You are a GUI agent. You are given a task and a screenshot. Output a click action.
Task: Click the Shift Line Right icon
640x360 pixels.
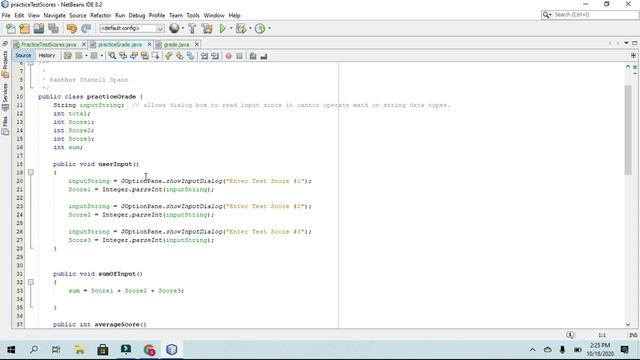(215, 56)
